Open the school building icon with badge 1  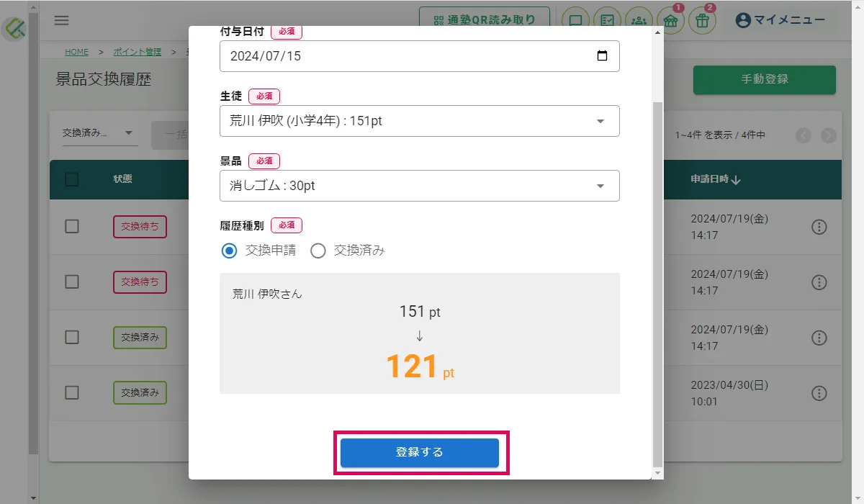pos(670,21)
